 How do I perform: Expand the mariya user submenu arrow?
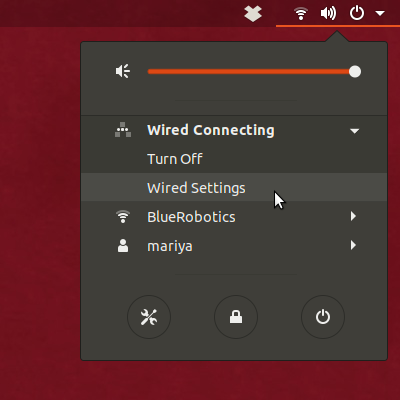tap(353, 245)
